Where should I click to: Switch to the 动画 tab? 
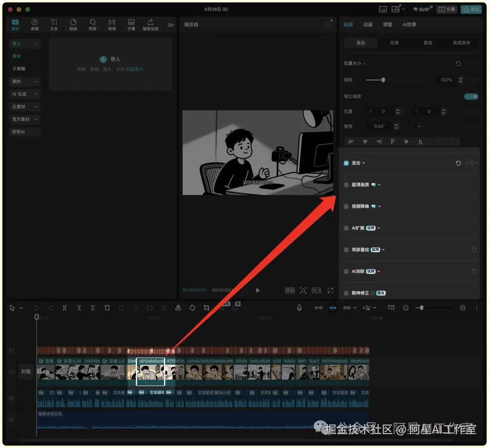click(x=368, y=24)
